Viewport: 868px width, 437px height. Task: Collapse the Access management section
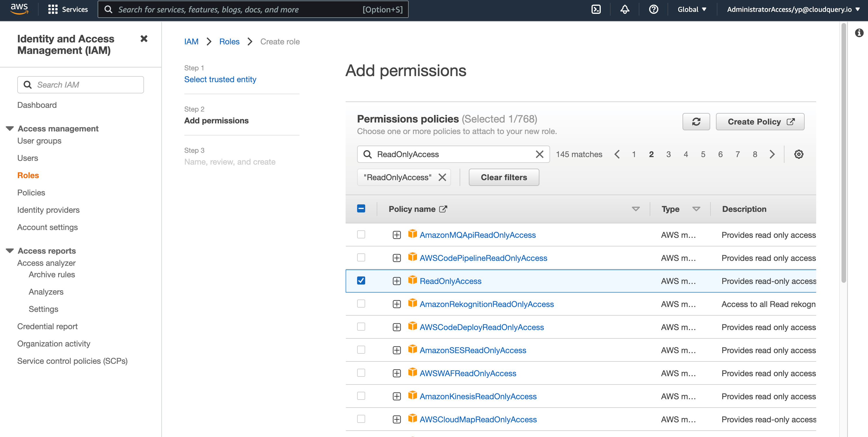[x=10, y=129]
